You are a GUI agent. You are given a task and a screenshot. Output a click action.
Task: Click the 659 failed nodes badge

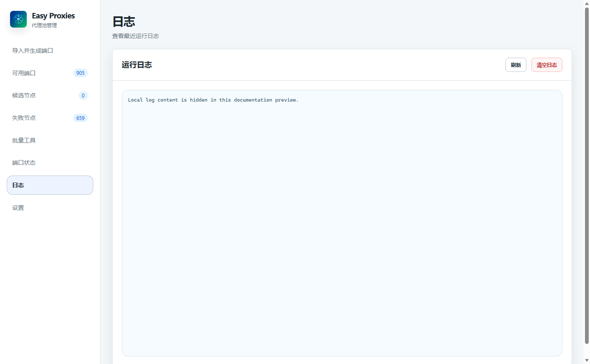click(x=80, y=118)
